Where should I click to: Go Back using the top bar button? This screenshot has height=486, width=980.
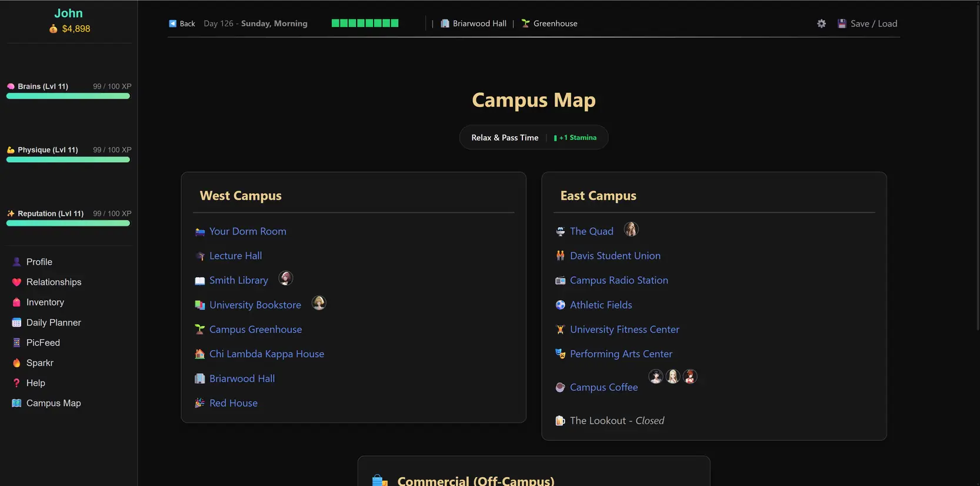tap(182, 24)
